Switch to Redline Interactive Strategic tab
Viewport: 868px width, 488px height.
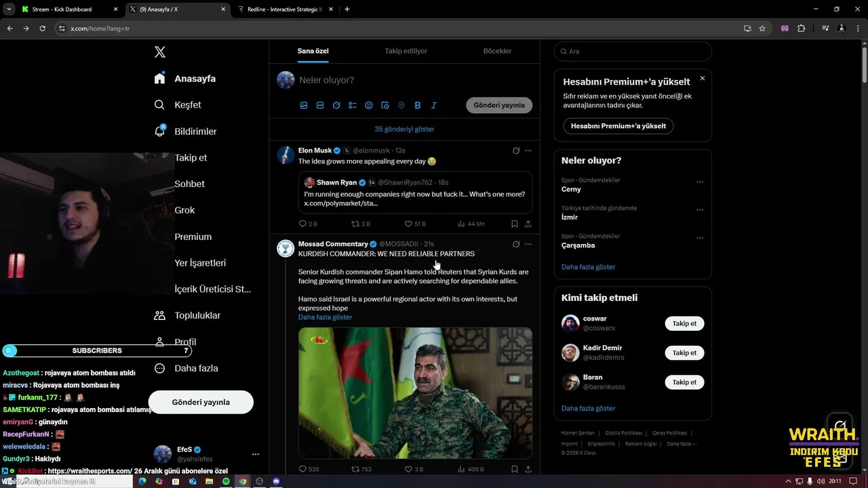tap(285, 9)
